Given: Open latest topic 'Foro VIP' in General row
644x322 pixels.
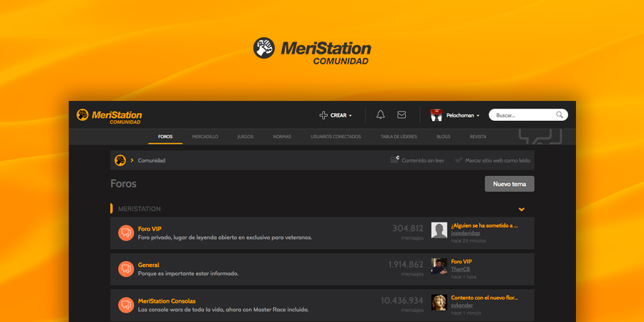Looking at the screenshot, I should [462, 262].
